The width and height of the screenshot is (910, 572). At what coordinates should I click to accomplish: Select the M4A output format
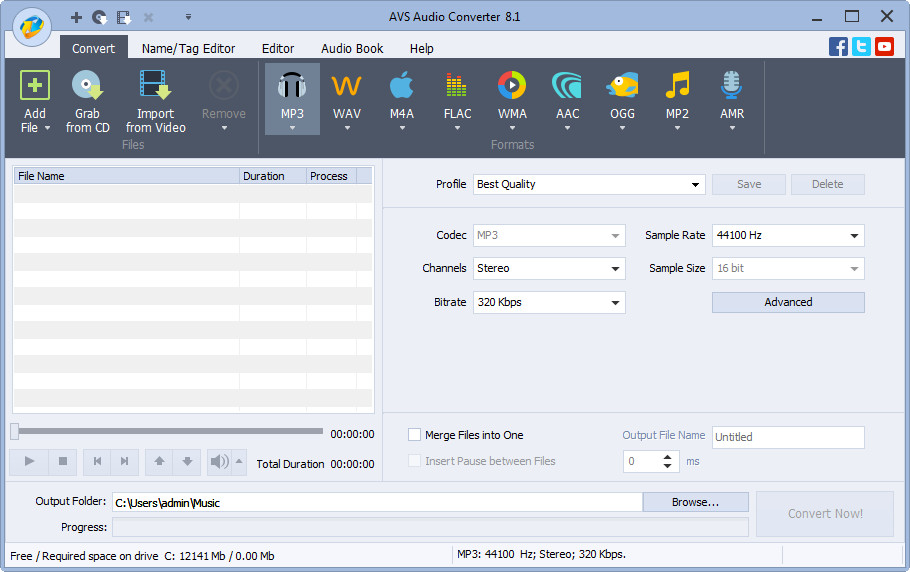402,99
